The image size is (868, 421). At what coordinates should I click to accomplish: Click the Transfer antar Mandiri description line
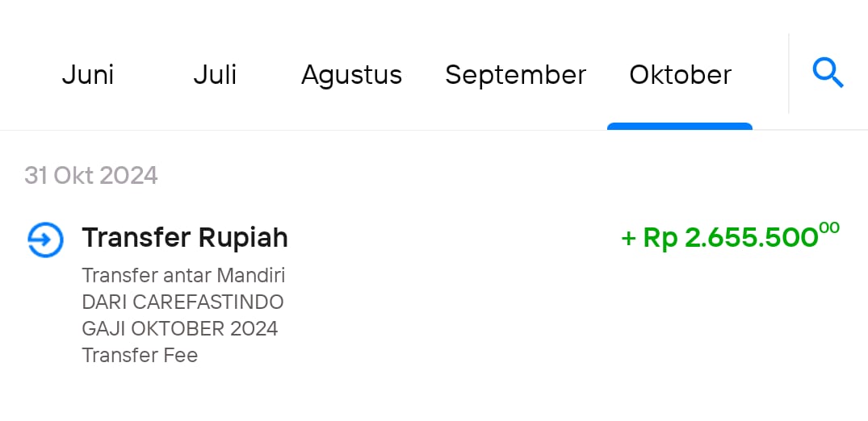(184, 275)
